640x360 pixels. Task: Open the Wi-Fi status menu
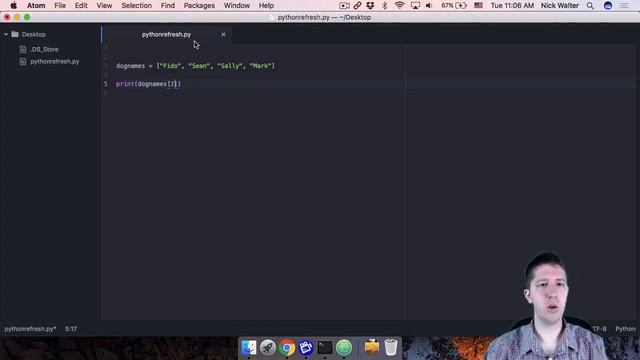[399, 6]
